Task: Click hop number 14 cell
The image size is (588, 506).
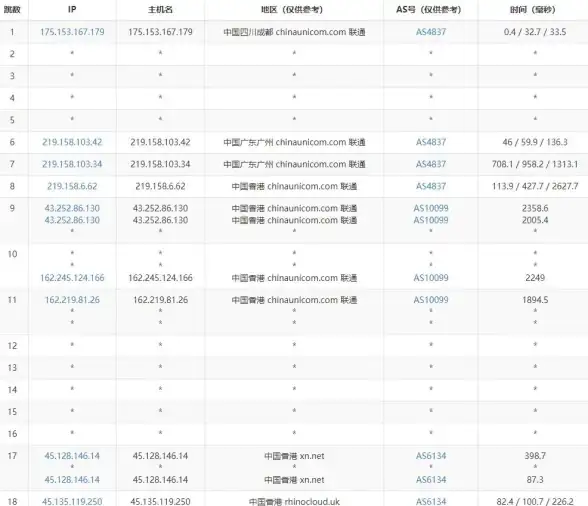Action: [x=12, y=390]
